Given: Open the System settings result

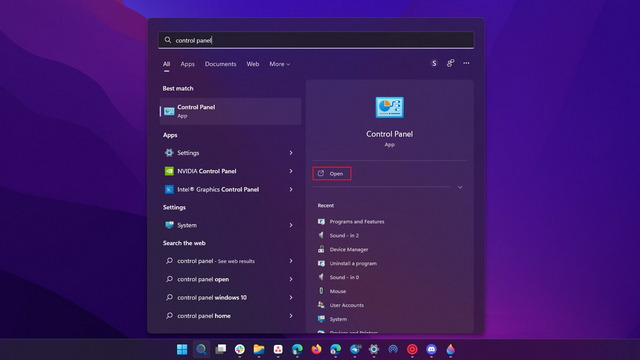Looking at the screenshot, I should (x=230, y=225).
